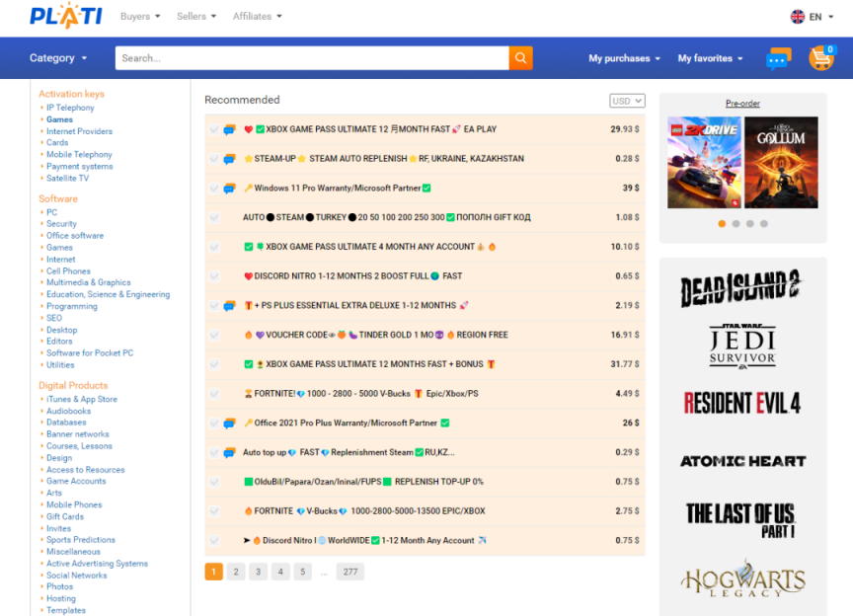Expand the Sellers dropdown menu
The height and width of the screenshot is (616, 853).
coord(196,17)
